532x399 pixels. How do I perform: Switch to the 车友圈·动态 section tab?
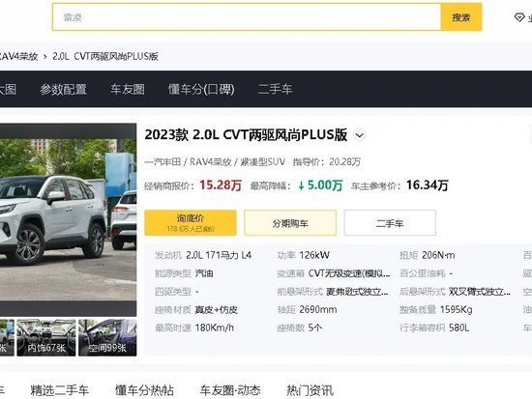[230, 390]
